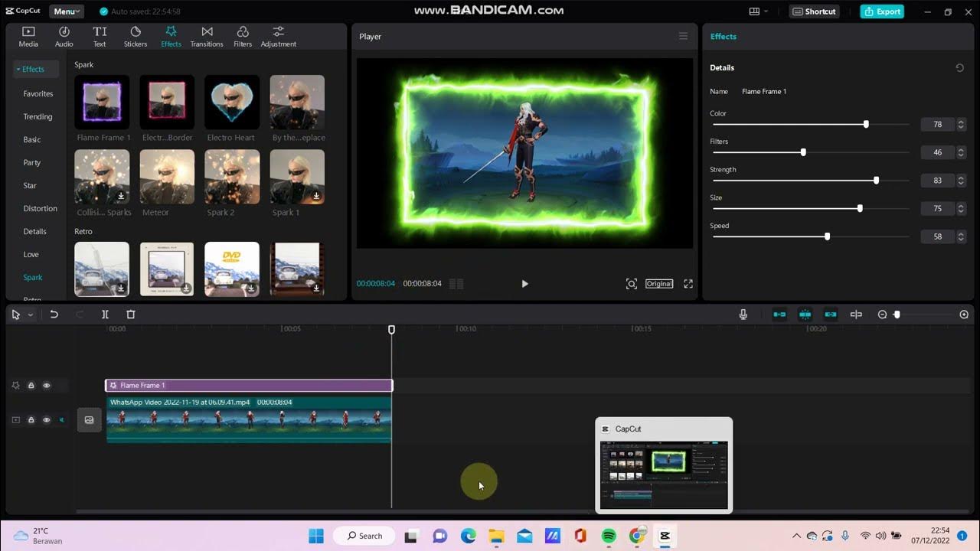
Task: Hide the main video track
Action: coord(47,420)
